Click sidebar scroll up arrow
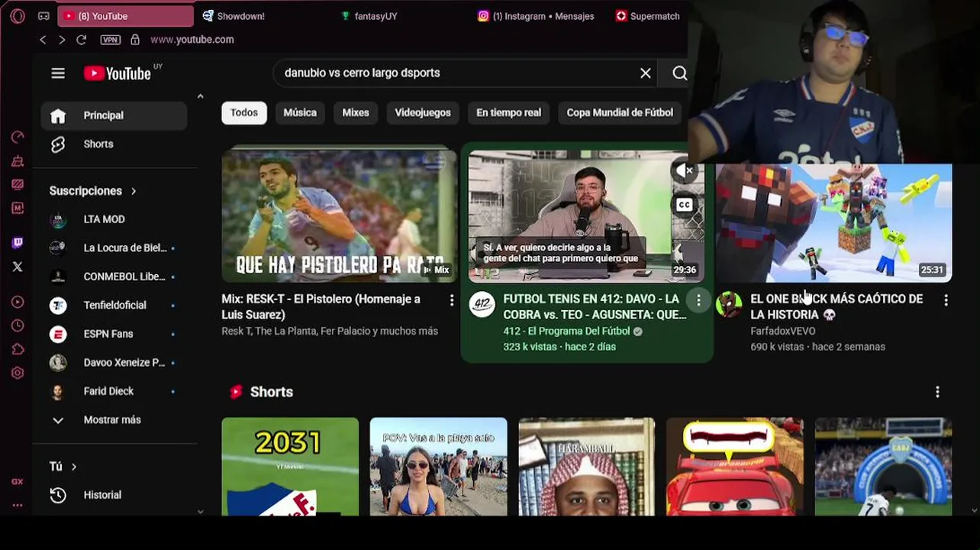The height and width of the screenshot is (550, 980). click(200, 97)
